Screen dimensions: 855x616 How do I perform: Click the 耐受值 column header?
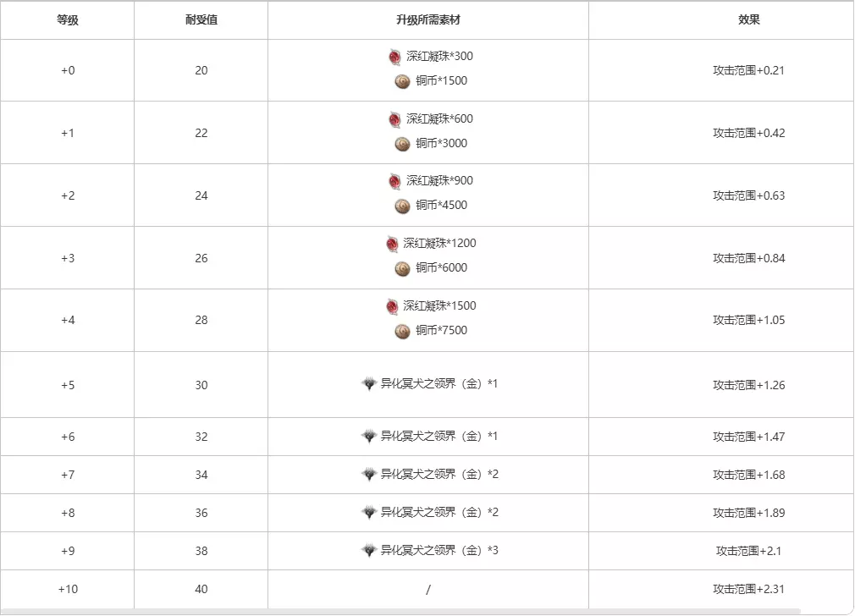201,20
